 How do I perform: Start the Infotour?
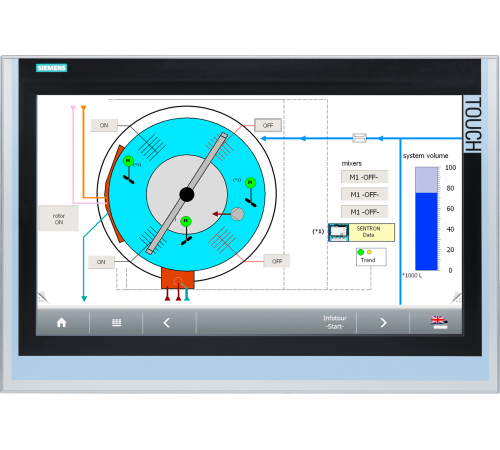click(x=335, y=322)
